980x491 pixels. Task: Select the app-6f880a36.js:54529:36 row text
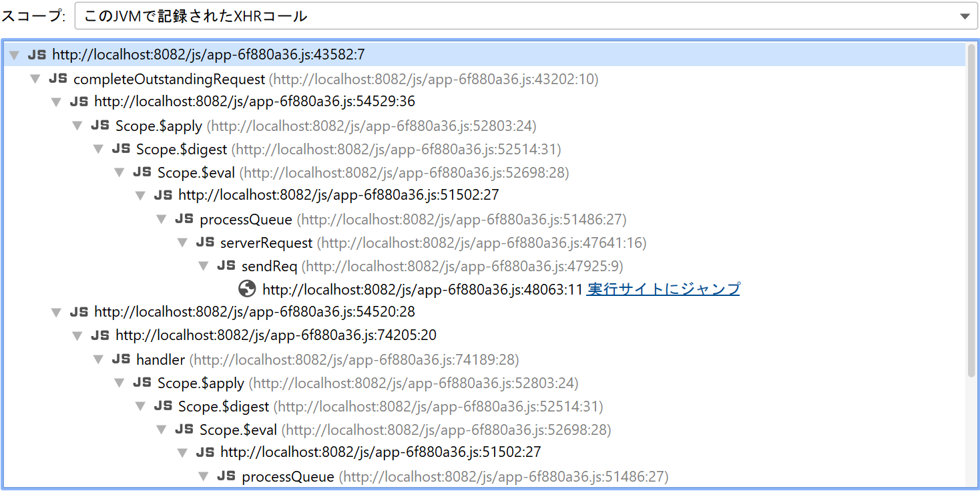(x=255, y=102)
